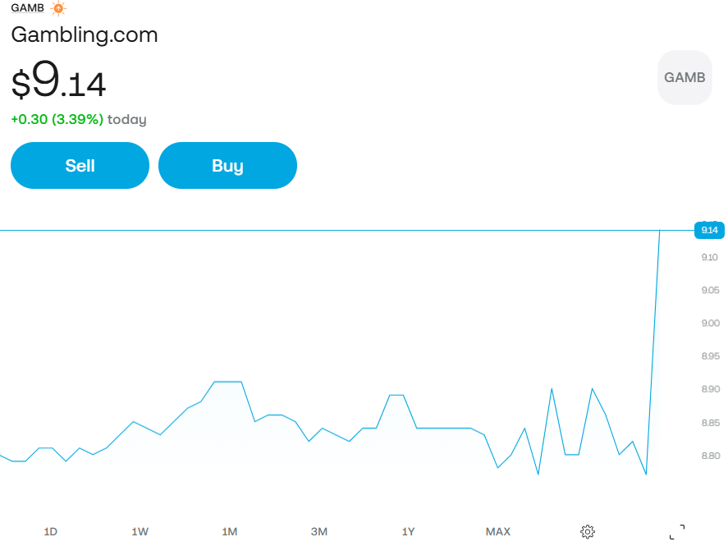Viewport: 728px width, 560px height.
Task: Switch chart to 1W range
Action: [140, 532]
